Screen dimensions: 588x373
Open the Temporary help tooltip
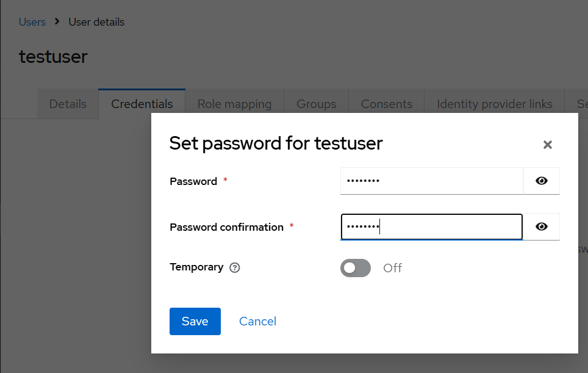click(235, 267)
